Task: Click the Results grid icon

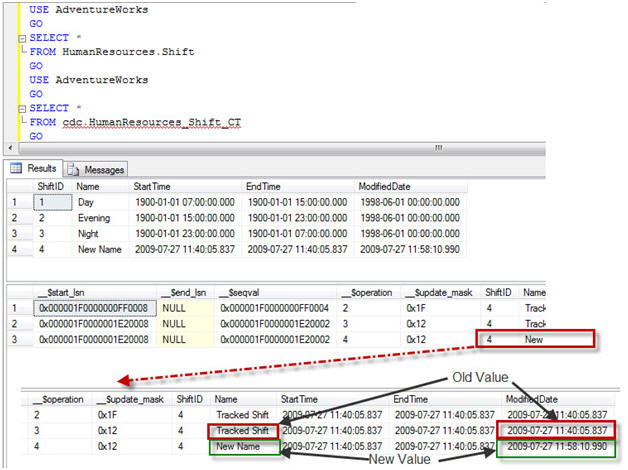Action: pyautogui.click(x=16, y=169)
